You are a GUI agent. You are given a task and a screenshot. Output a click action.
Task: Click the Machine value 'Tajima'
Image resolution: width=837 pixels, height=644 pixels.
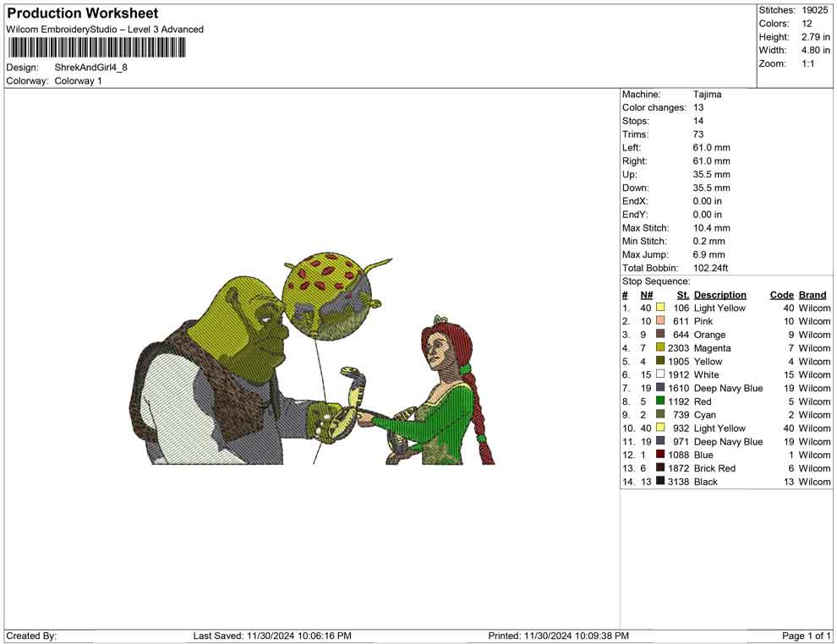pos(708,95)
